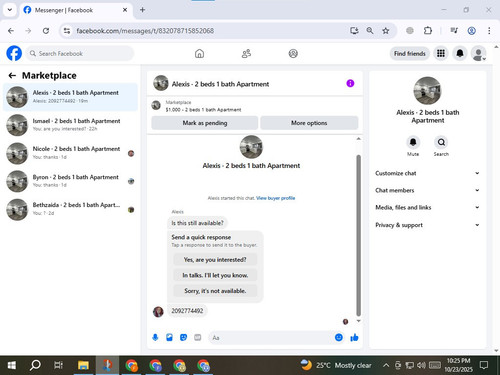Open File Explorer from taskbar
500x375 pixels.
[83, 365]
